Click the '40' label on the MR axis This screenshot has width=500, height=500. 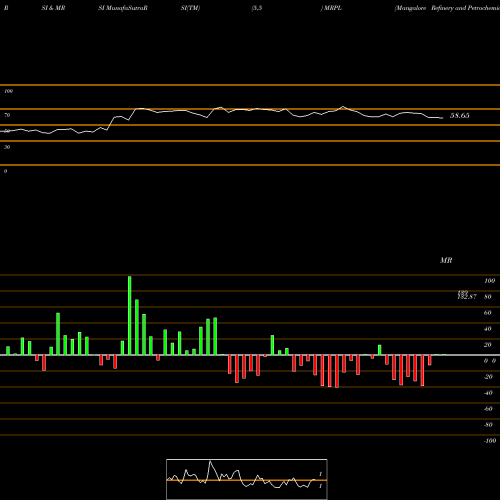click(488, 329)
